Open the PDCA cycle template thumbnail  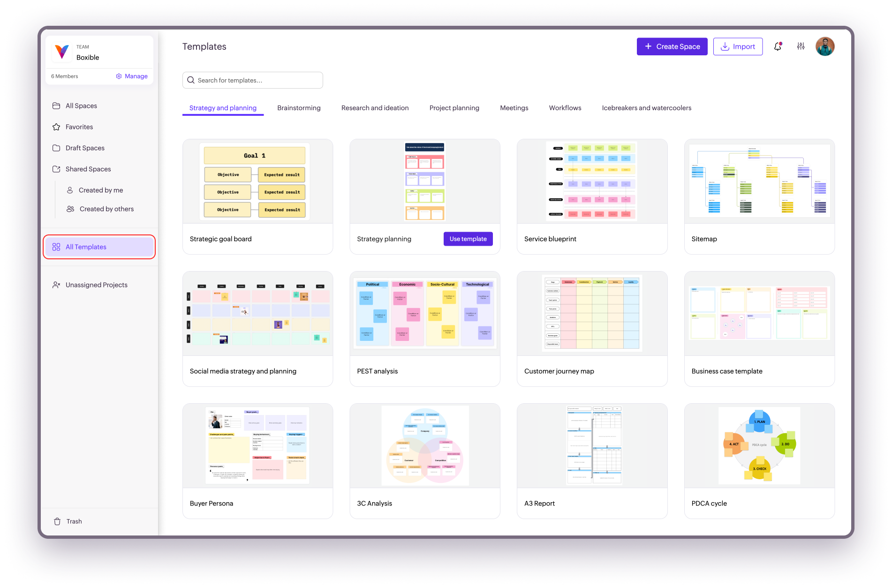[759, 446]
